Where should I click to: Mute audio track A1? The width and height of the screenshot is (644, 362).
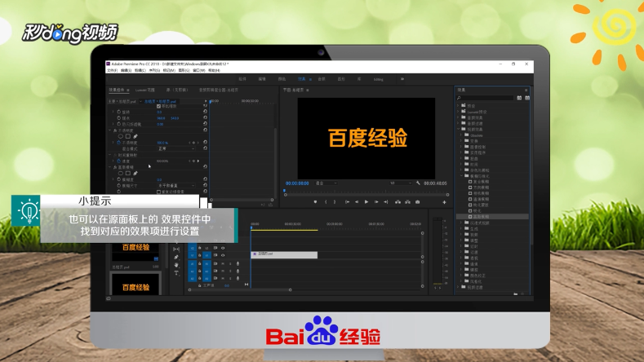point(223,263)
